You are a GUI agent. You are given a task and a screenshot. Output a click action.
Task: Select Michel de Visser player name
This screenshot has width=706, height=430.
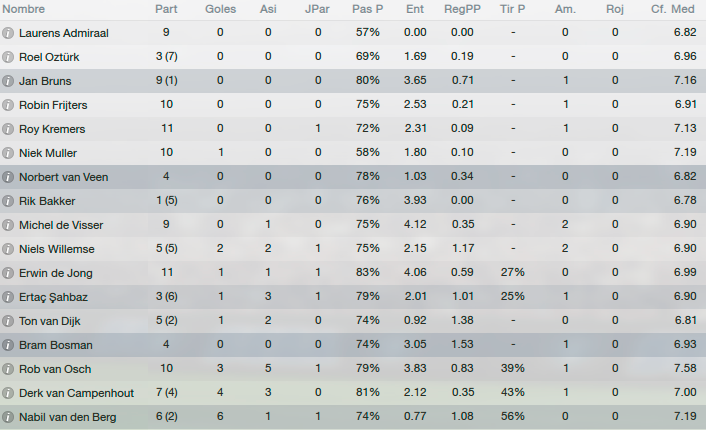pyautogui.click(x=61, y=225)
